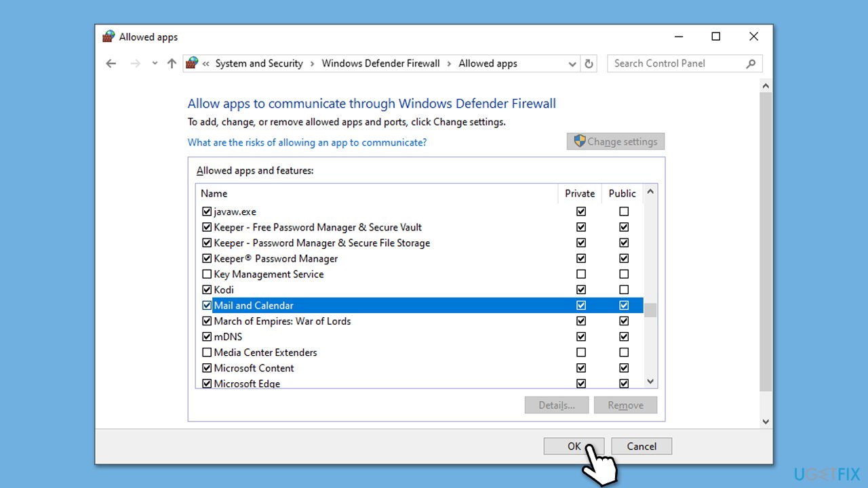Open the arrow after System and Security
This screenshot has height=488, width=868.
tap(313, 64)
